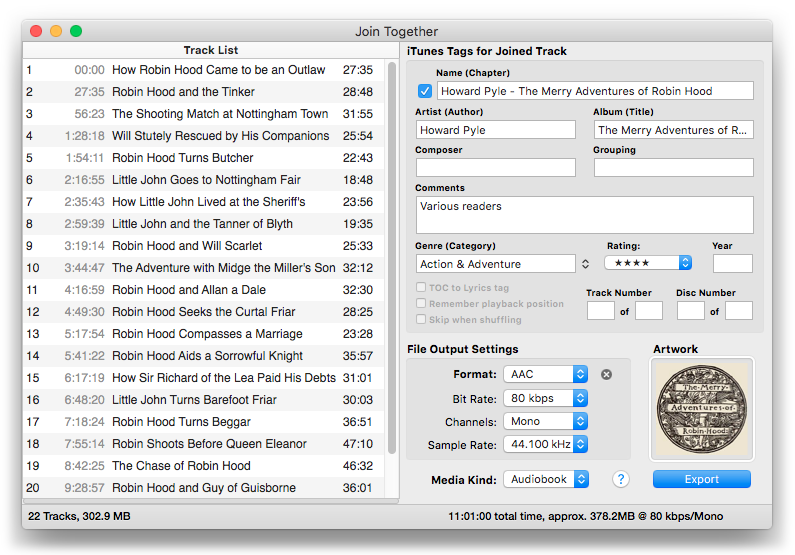Select 'Little John Goes to Nottingham Fair'

[x=203, y=180]
